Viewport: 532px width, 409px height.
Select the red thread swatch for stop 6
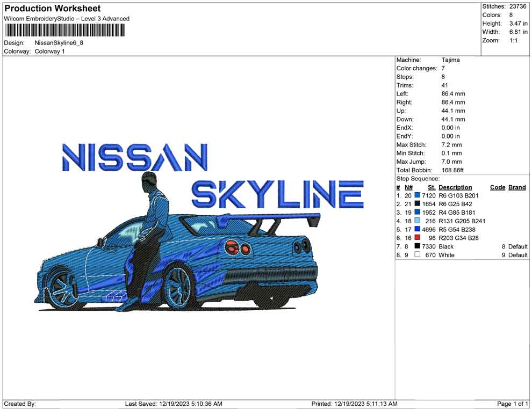point(418,238)
